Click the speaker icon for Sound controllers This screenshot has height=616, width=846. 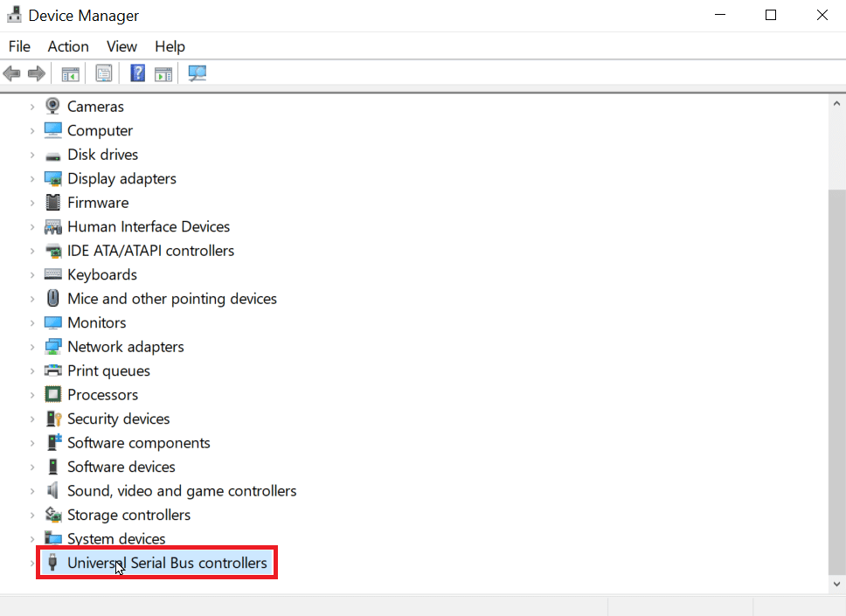(52, 490)
